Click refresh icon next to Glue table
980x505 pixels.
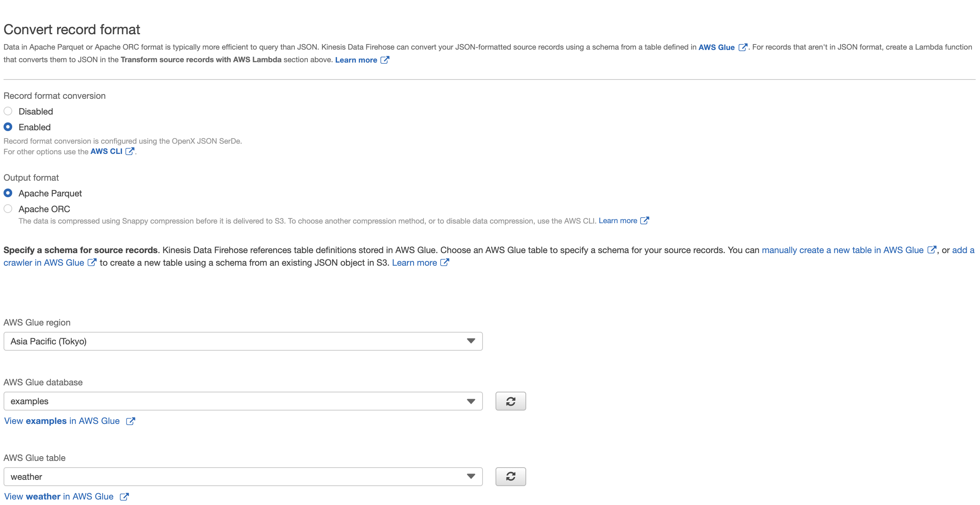point(510,477)
